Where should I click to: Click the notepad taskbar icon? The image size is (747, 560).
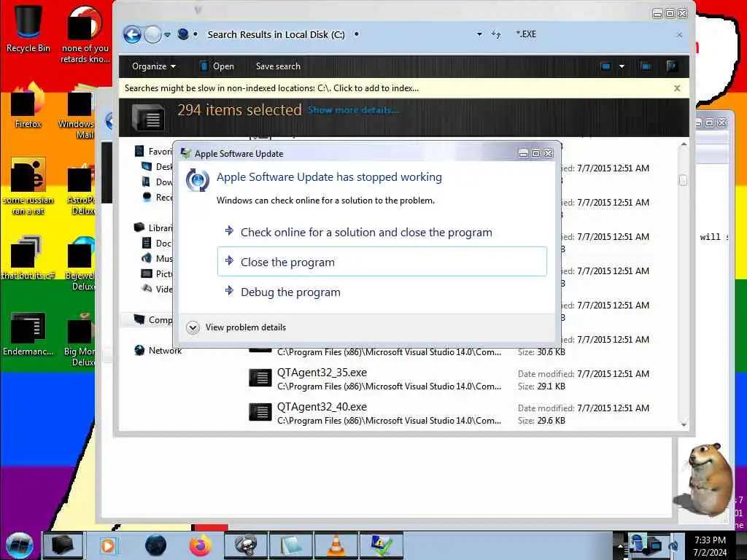(291, 545)
